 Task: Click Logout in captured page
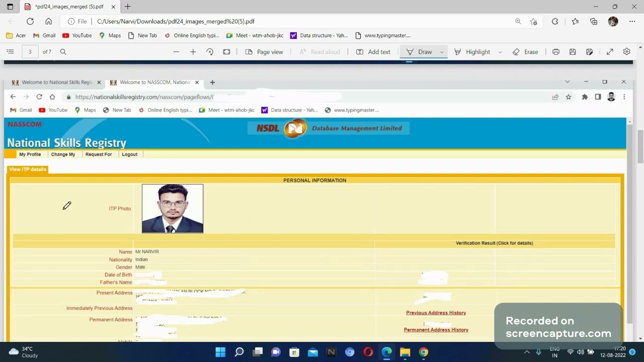pos(129,154)
